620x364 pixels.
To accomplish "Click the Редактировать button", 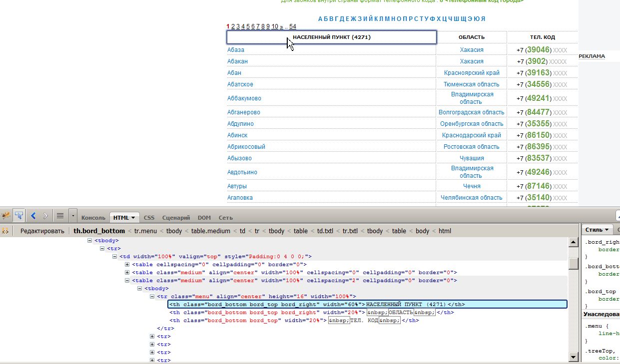I will click(x=42, y=231).
